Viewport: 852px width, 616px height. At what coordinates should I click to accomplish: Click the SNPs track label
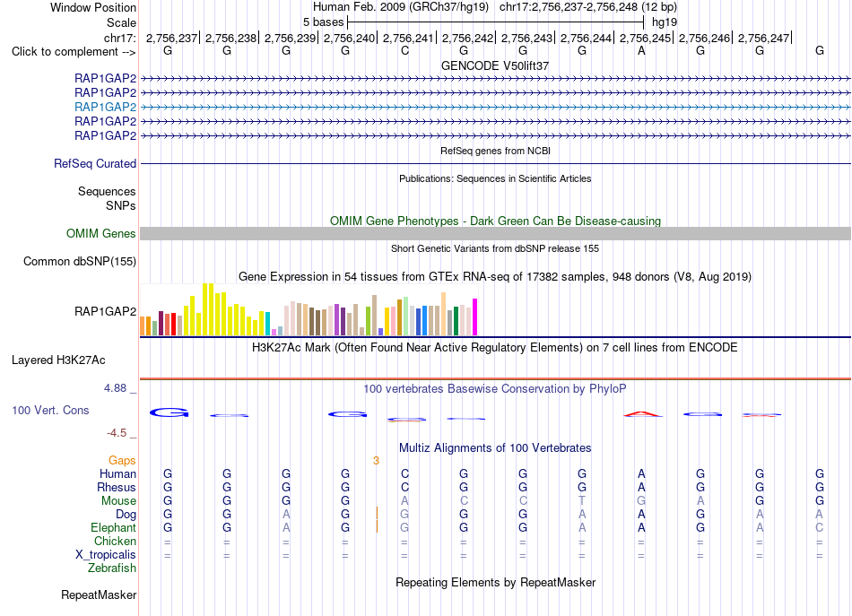[121, 206]
